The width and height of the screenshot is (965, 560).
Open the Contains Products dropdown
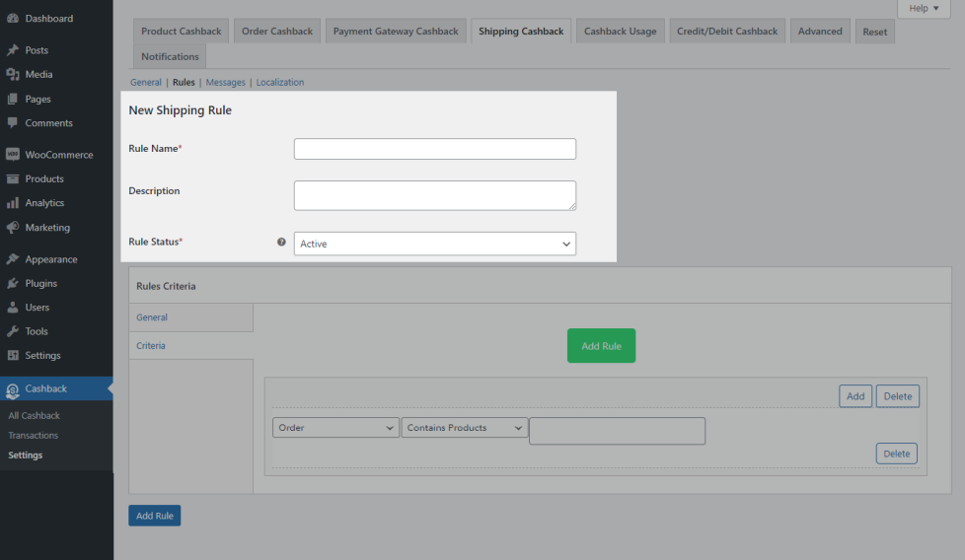[x=464, y=428]
